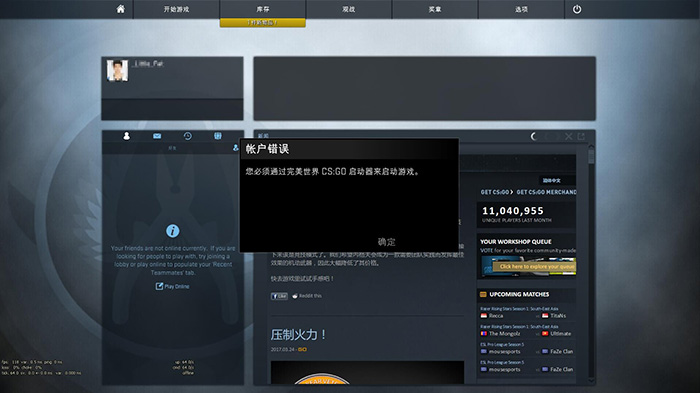Click the news panel loading spinner icon

click(533, 136)
